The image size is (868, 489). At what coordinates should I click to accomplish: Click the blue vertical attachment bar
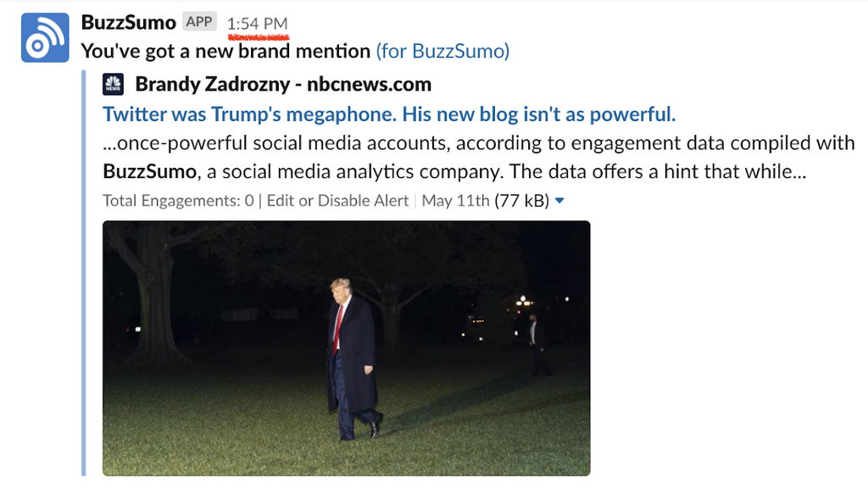coord(83,271)
